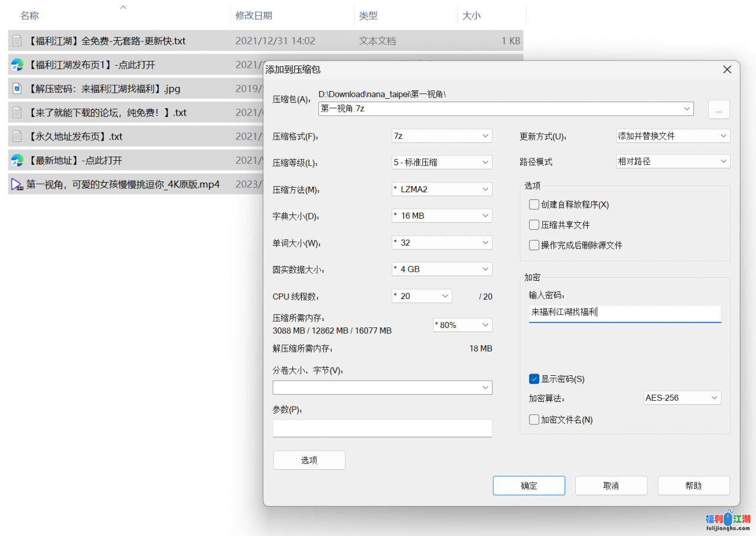
Task: Open the 压缩格式 7z dropdown
Action: tap(441, 136)
